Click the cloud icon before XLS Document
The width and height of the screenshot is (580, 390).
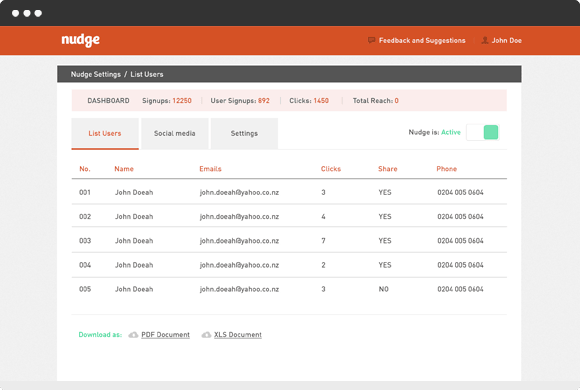pos(206,335)
